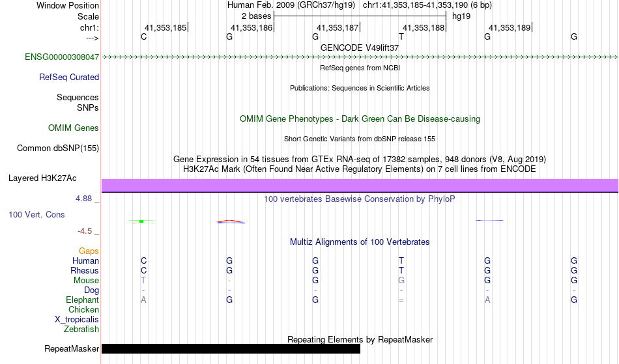
Task: Click the Mouse row T base
Action: tap(143, 281)
